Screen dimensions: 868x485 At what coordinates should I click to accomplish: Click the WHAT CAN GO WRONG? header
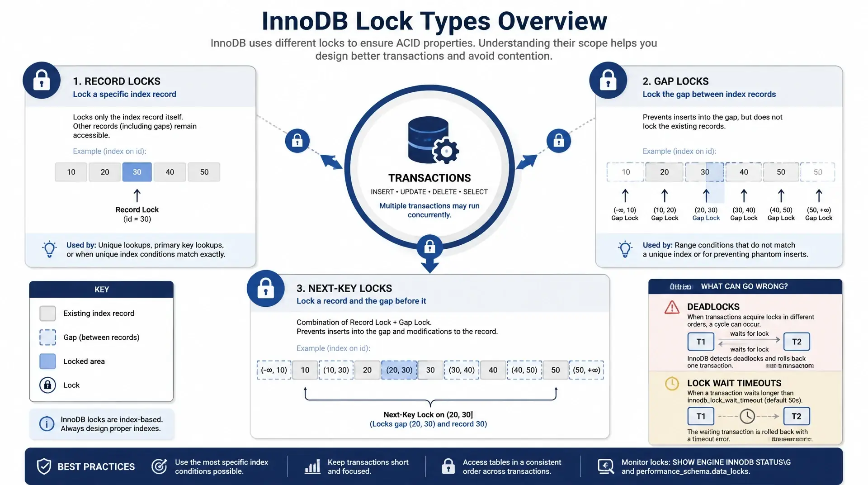[x=745, y=286]
